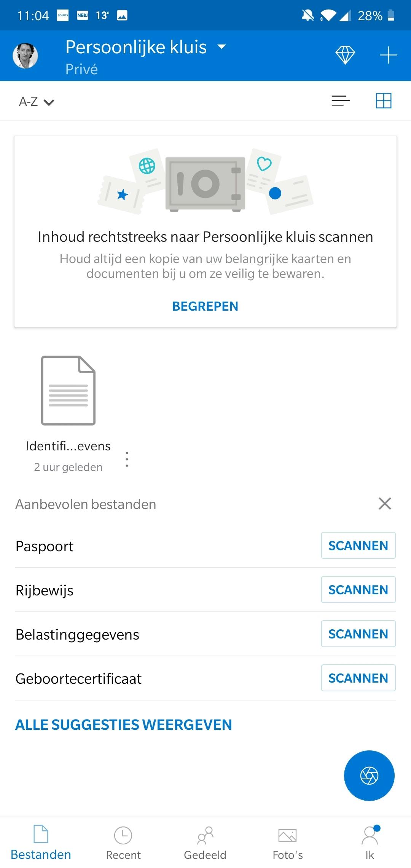
Task: Switch to grid view layout icon
Action: pyautogui.click(x=383, y=101)
